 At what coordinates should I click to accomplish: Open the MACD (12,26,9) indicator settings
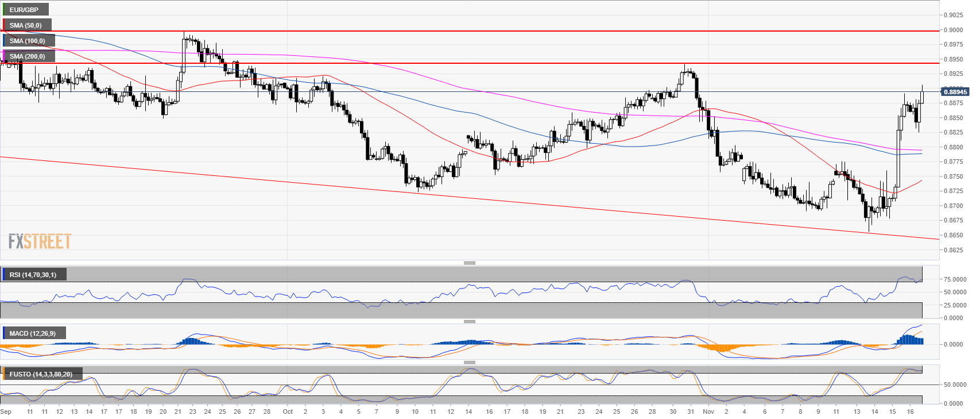click(33, 333)
